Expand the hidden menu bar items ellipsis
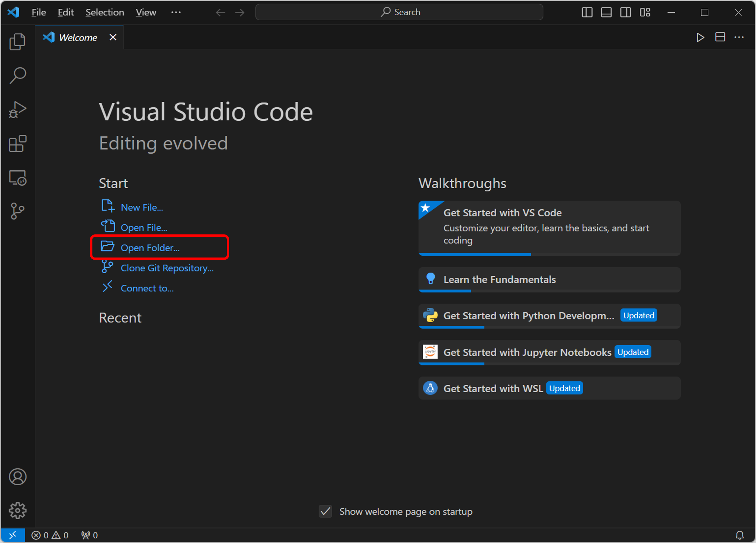The height and width of the screenshot is (543, 756). point(176,12)
